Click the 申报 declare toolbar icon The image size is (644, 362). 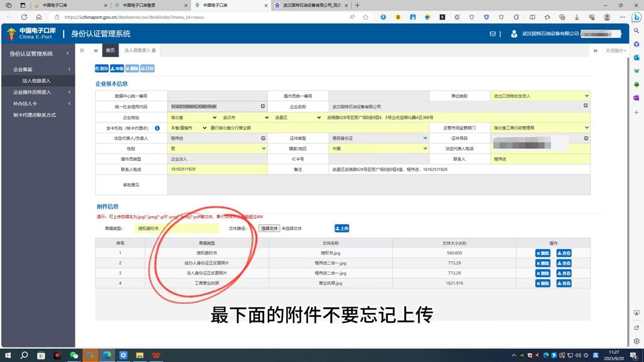point(117,68)
